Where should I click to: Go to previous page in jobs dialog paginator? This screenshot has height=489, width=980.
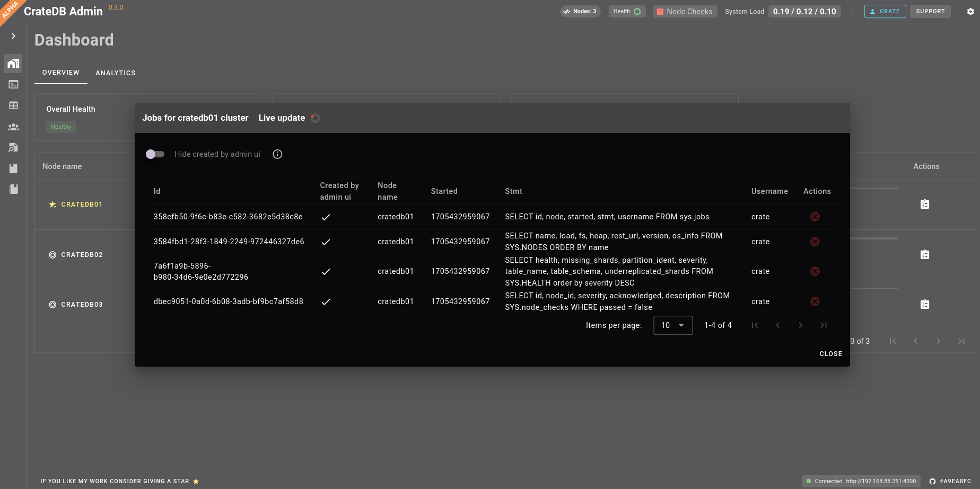[x=778, y=325]
